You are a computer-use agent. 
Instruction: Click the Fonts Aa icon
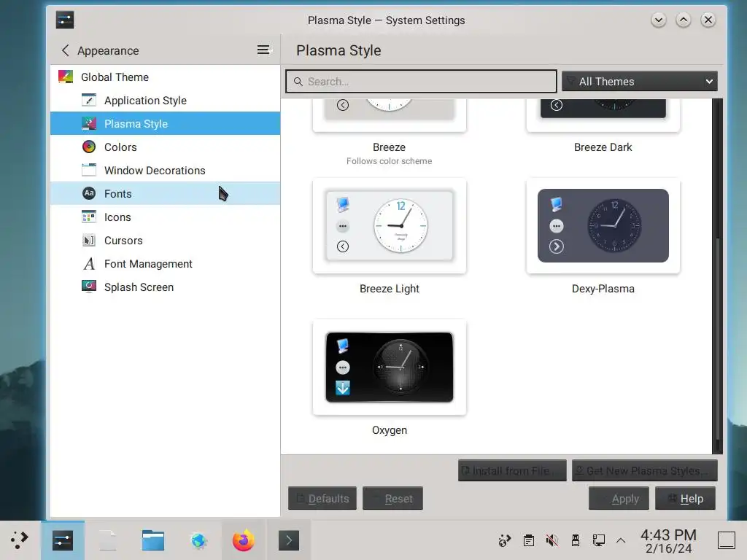click(88, 193)
